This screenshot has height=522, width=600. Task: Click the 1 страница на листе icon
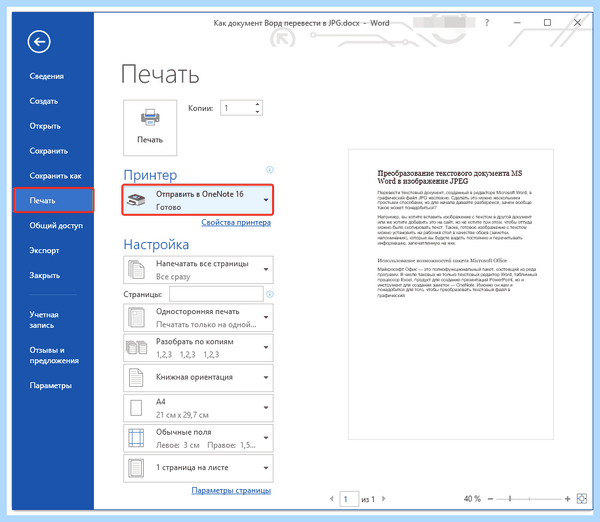(136, 468)
